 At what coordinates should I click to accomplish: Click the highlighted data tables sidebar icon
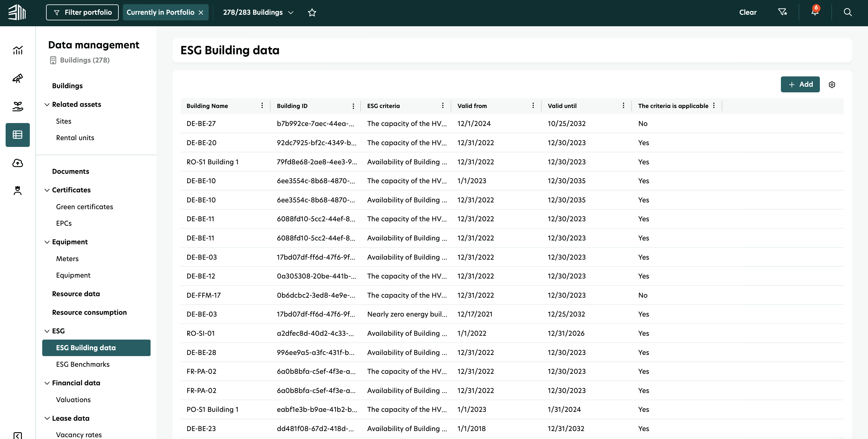point(17,135)
